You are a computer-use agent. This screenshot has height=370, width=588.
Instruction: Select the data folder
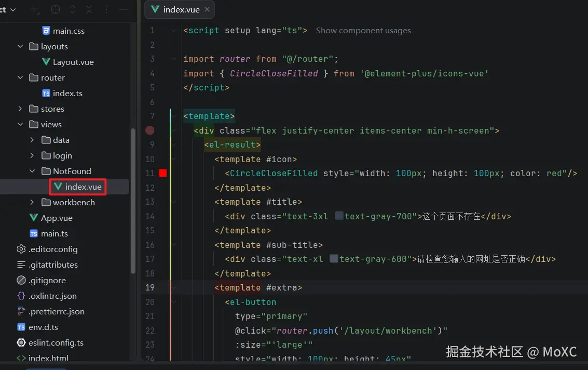[x=61, y=140]
